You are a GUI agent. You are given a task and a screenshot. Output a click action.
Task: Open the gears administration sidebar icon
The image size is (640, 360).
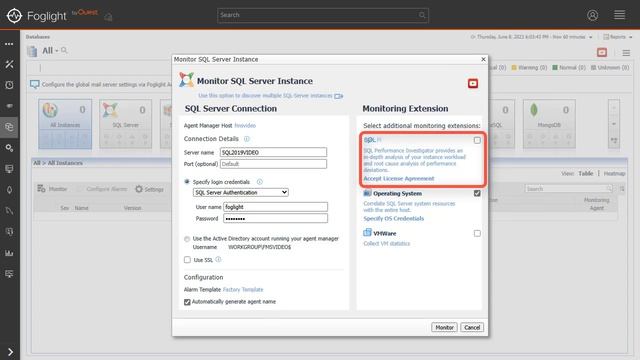[x=9, y=148]
